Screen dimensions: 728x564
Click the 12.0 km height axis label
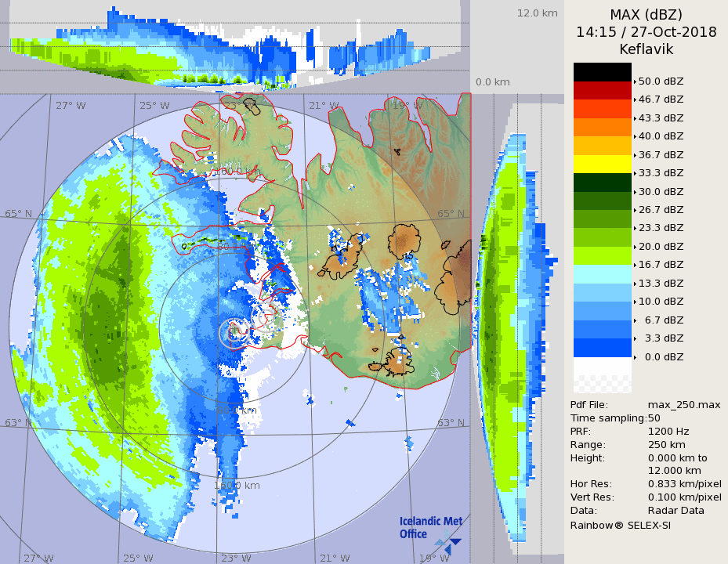[537, 13]
